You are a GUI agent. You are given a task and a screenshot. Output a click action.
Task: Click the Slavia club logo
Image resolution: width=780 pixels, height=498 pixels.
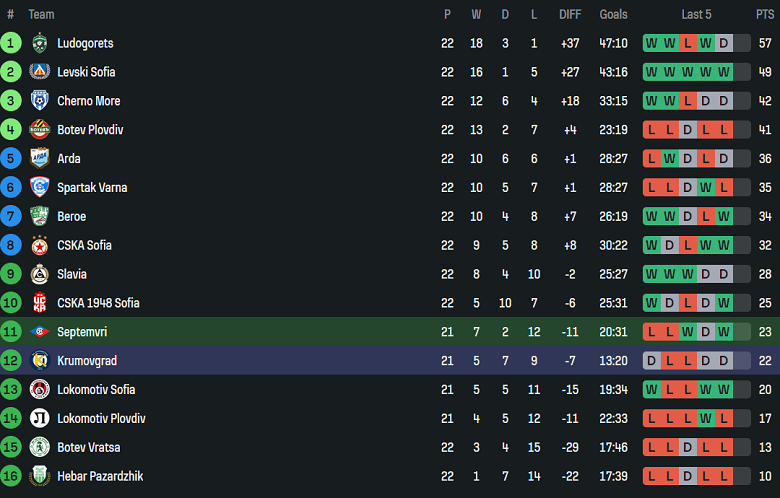(x=39, y=274)
